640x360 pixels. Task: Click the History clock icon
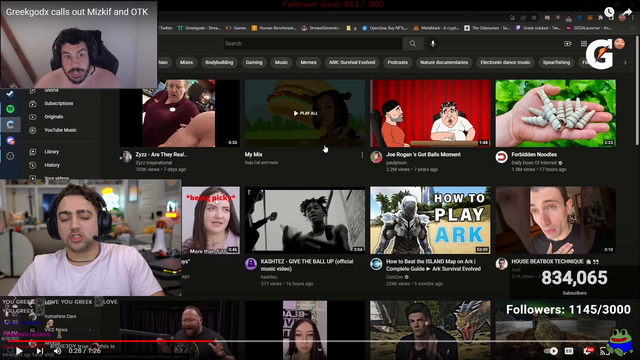tap(33, 165)
